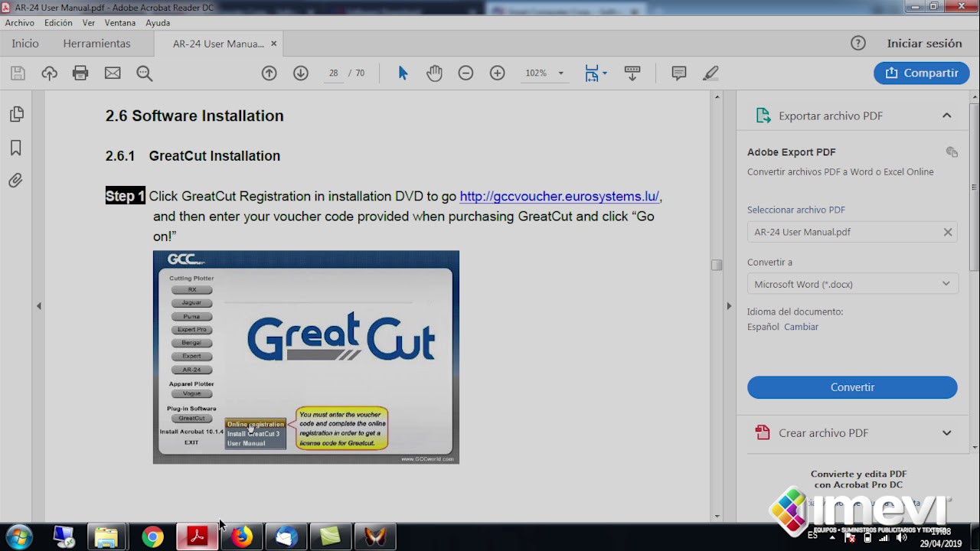Click the remote computer taskbar icon
Screen dimensions: 980x551
point(64,537)
